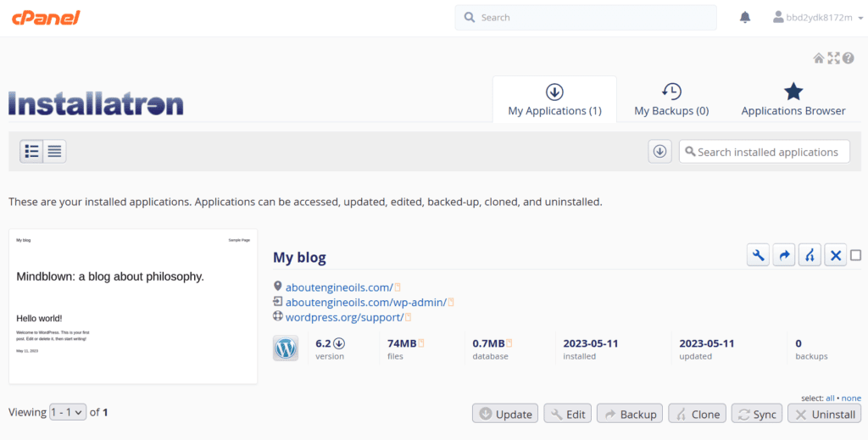Focus the top cPanel Search field
868x440 pixels.
tap(586, 18)
